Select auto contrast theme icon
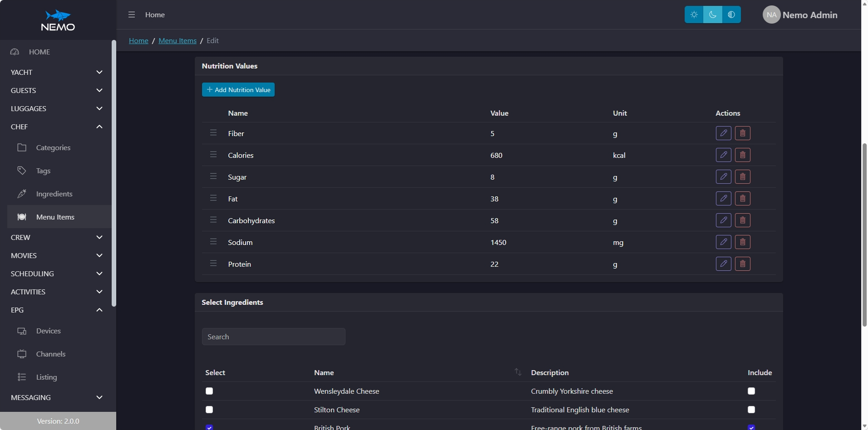Viewport: 868px width, 430px height. (x=731, y=15)
